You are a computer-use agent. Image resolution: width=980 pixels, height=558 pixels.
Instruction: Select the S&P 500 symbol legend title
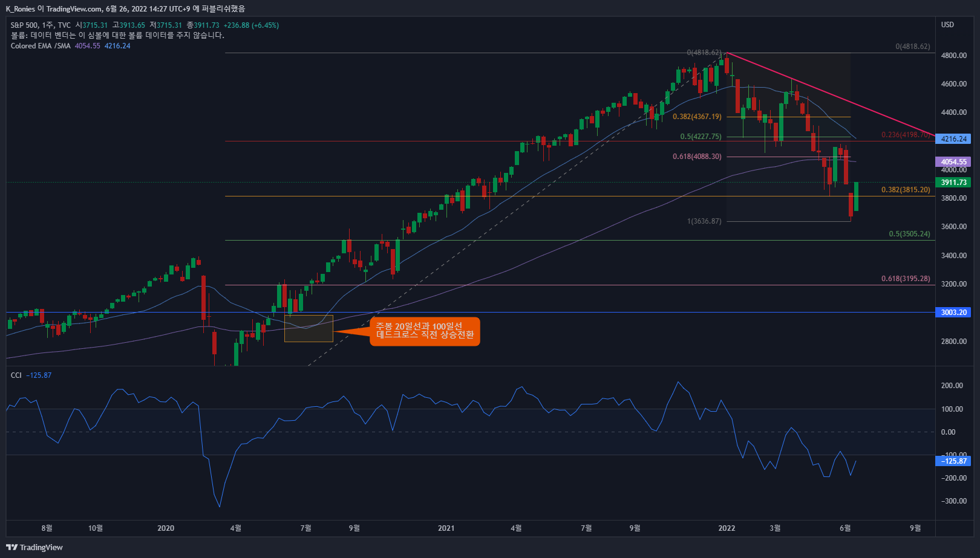coord(41,25)
